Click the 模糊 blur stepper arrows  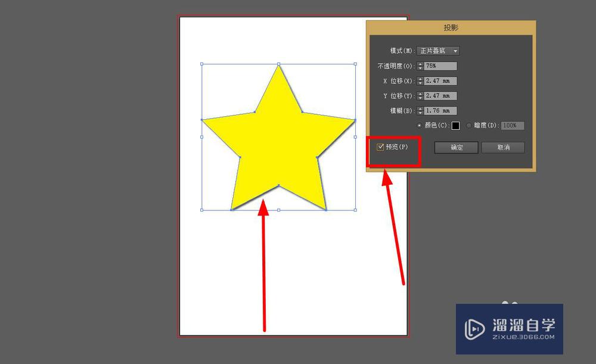420,111
